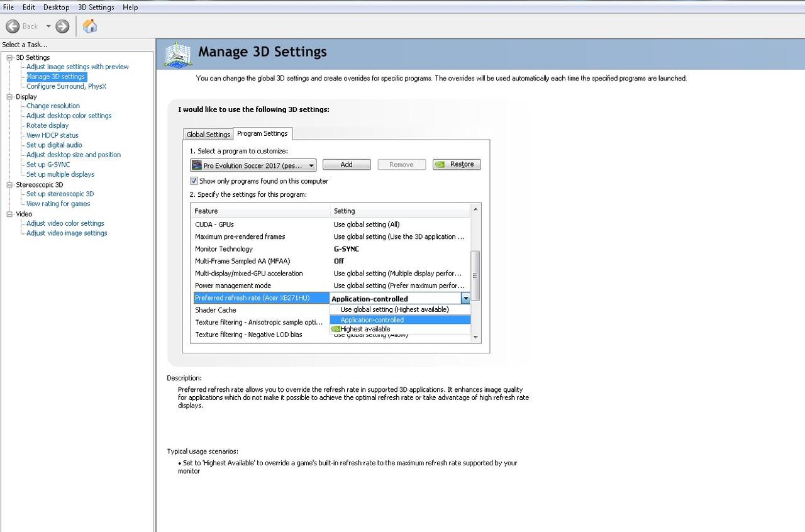805x532 pixels.
Task: Collapse the Video tree node
Action: 10,214
